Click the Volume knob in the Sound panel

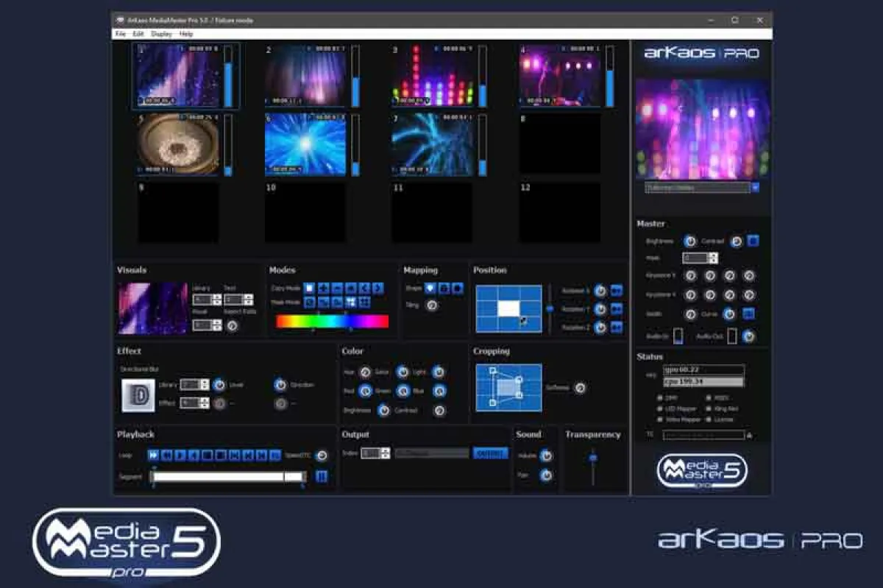pyautogui.click(x=545, y=455)
